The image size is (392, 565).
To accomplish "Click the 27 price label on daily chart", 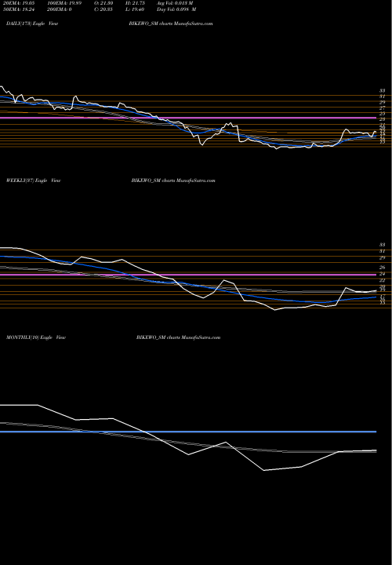I will pos(383,108).
